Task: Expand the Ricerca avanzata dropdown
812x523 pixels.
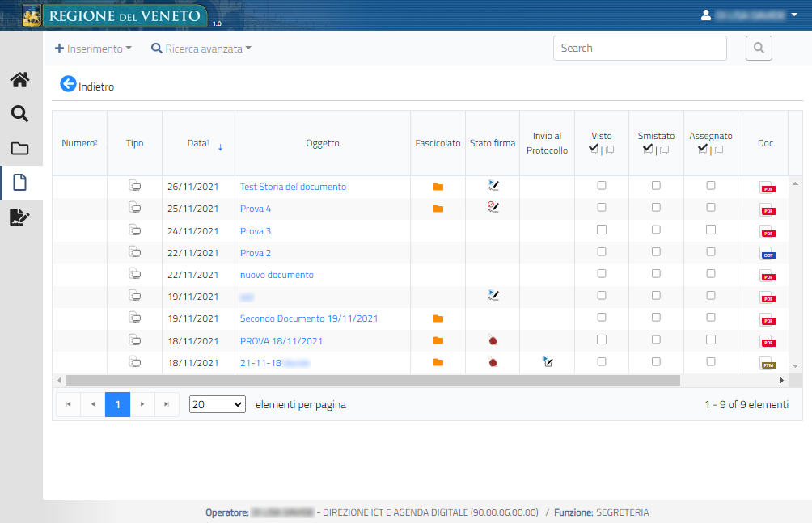Action: [x=201, y=49]
